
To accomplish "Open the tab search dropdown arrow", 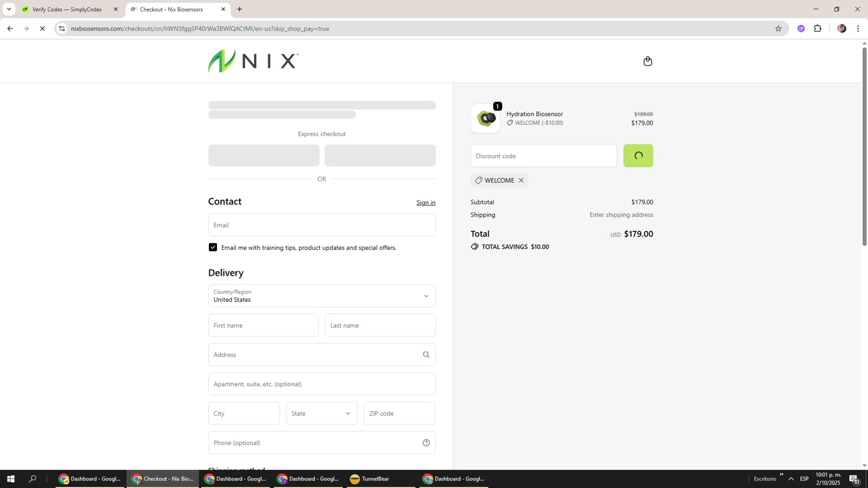I will pos(9,9).
